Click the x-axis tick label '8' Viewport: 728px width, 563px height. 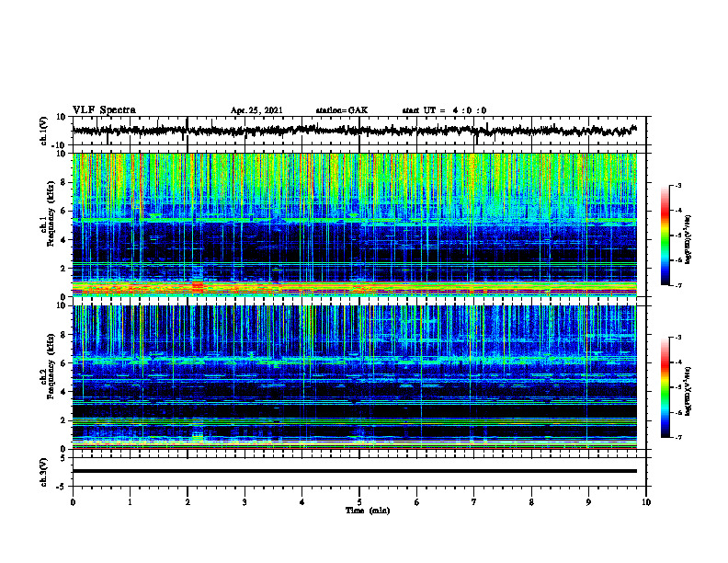tap(531, 502)
